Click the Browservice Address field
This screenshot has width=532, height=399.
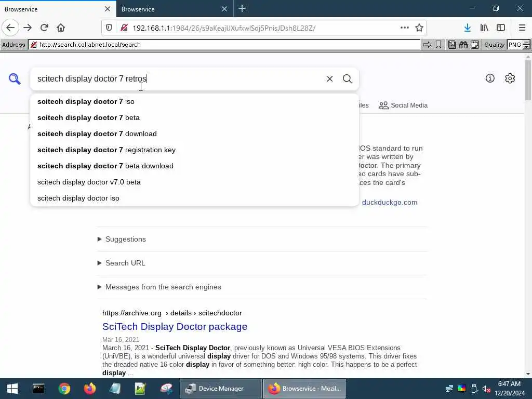point(224,45)
